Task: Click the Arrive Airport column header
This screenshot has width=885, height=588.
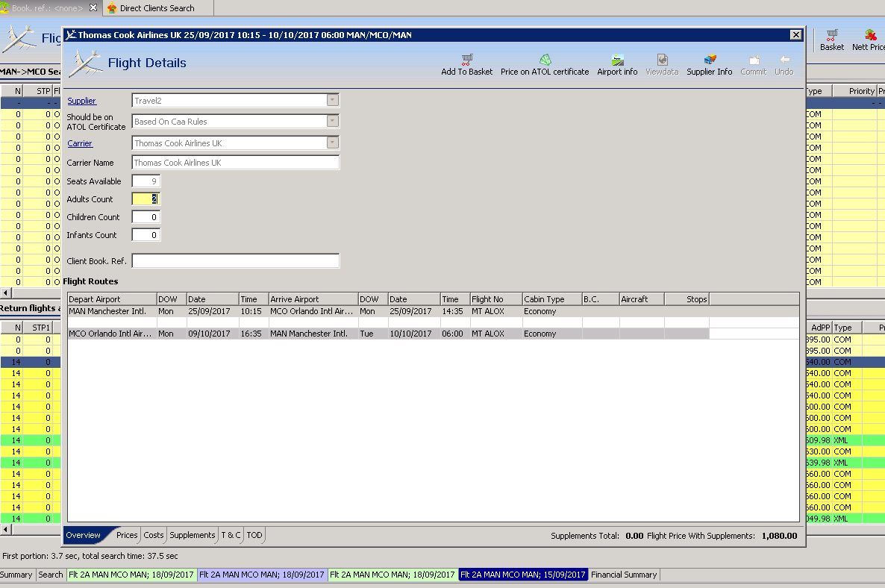Action: 313,299
